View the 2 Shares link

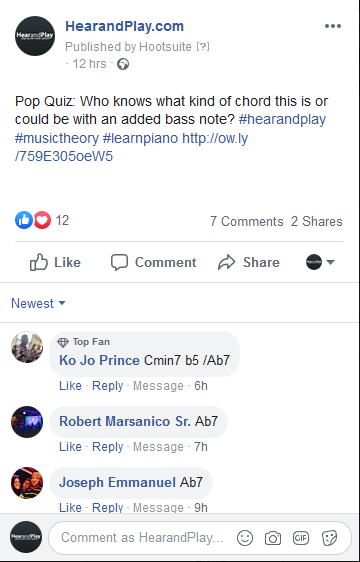[317, 221]
